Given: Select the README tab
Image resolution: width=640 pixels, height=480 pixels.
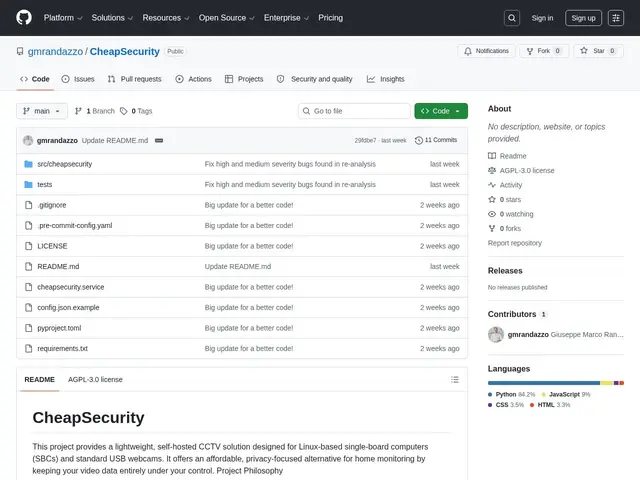Looking at the screenshot, I should coord(40,380).
